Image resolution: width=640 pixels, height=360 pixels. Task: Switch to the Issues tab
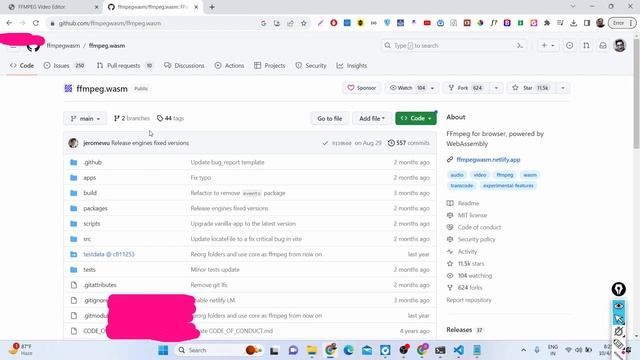[x=64, y=65]
